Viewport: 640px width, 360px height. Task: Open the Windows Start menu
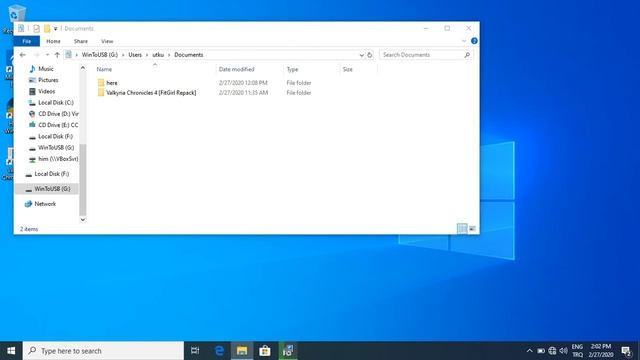pos(11,351)
